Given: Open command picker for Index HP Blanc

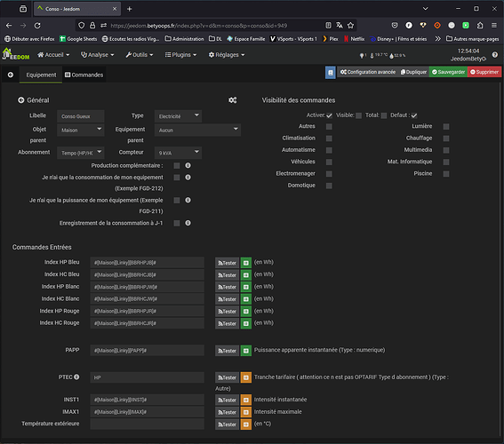Looking at the screenshot, I should pos(246,287).
